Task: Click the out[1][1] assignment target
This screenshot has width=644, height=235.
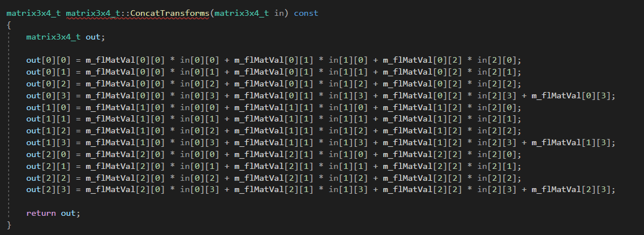Action: (49, 119)
